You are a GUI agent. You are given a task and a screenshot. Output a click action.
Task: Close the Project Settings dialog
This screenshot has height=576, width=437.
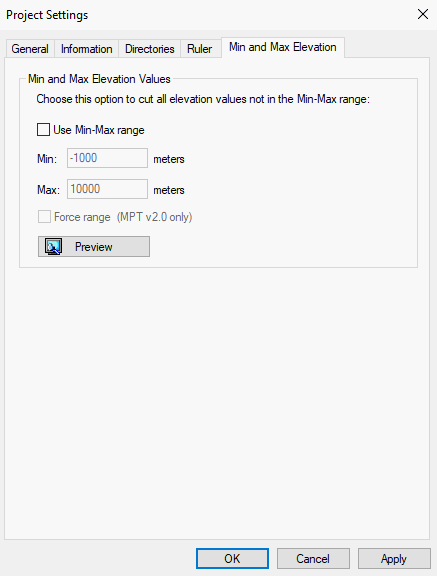pyautogui.click(x=423, y=15)
